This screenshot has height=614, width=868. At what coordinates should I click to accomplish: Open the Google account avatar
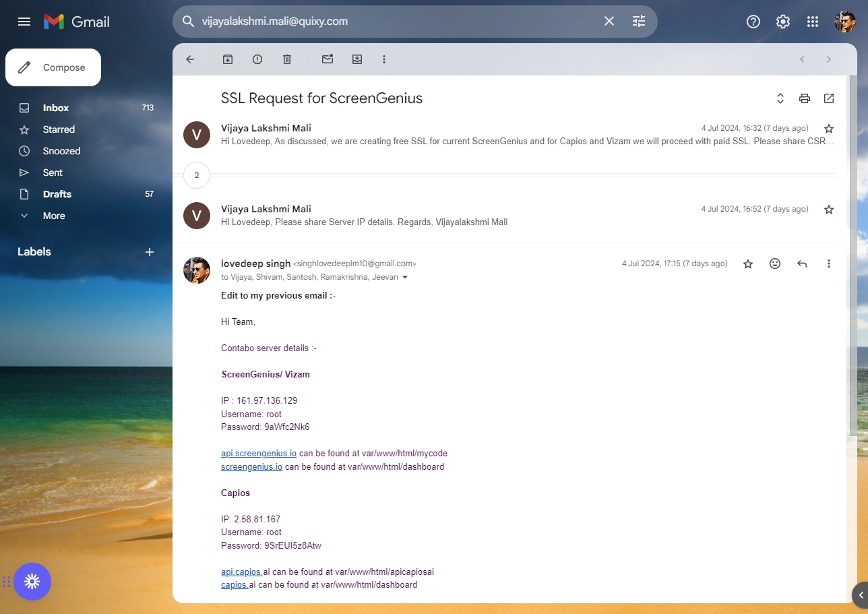[x=845, y=22]
